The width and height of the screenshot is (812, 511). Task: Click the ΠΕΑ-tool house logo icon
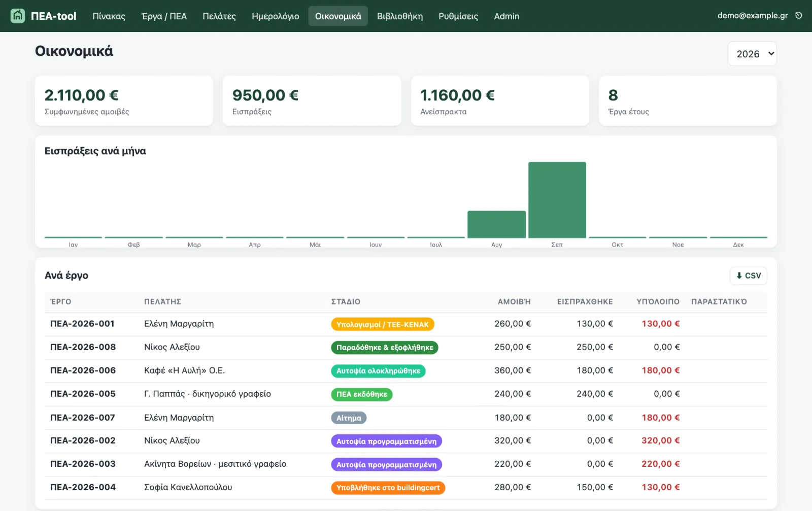[18, 16]
